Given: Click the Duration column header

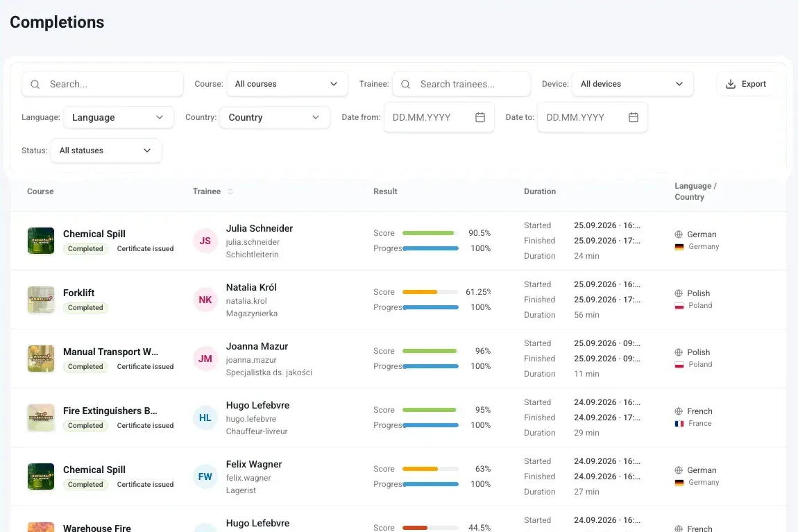Looking at the screenshot, I should click(540, 191).
